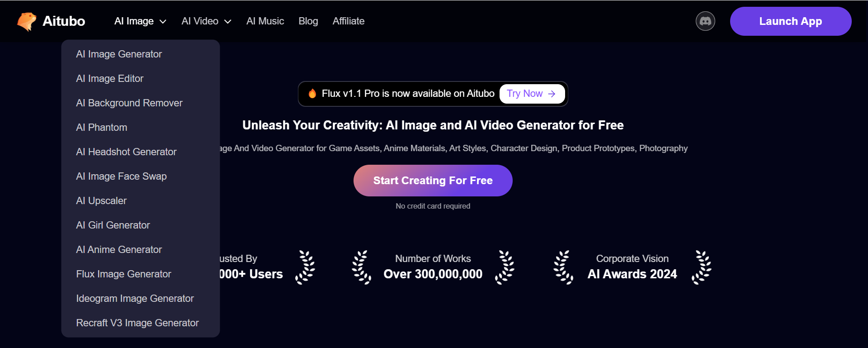The image size is (868, 348).
Task: Click the 'Unleash Your Creativity' headline
Action: click(x=433, y=125)
